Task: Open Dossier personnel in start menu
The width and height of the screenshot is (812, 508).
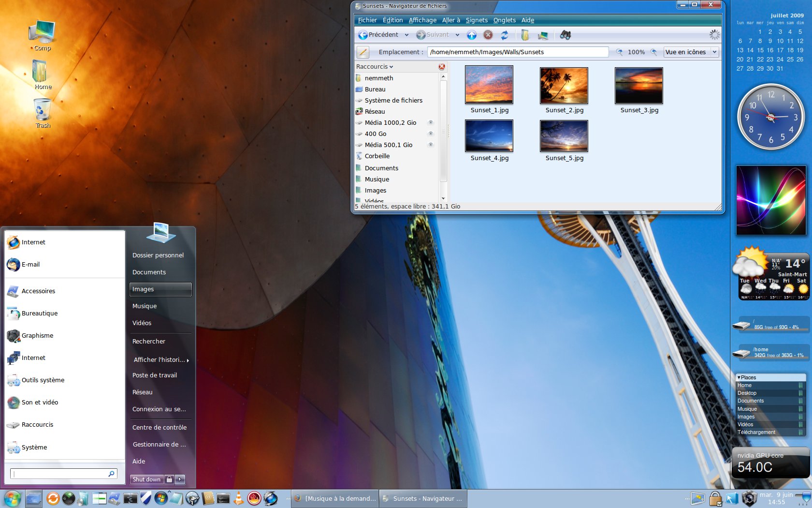Action: coord(158,255)
